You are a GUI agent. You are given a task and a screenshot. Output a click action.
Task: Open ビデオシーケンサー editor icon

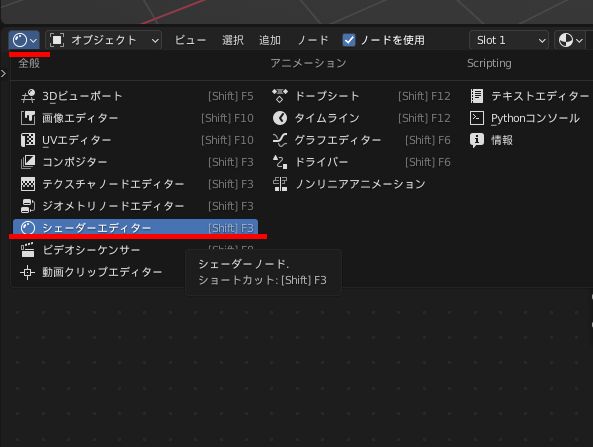28,250
